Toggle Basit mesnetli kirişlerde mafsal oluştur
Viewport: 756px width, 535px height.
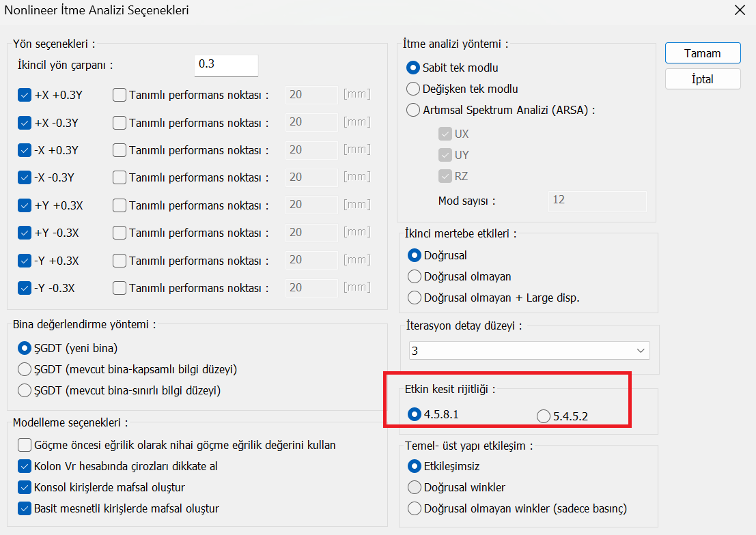(24, 508)
